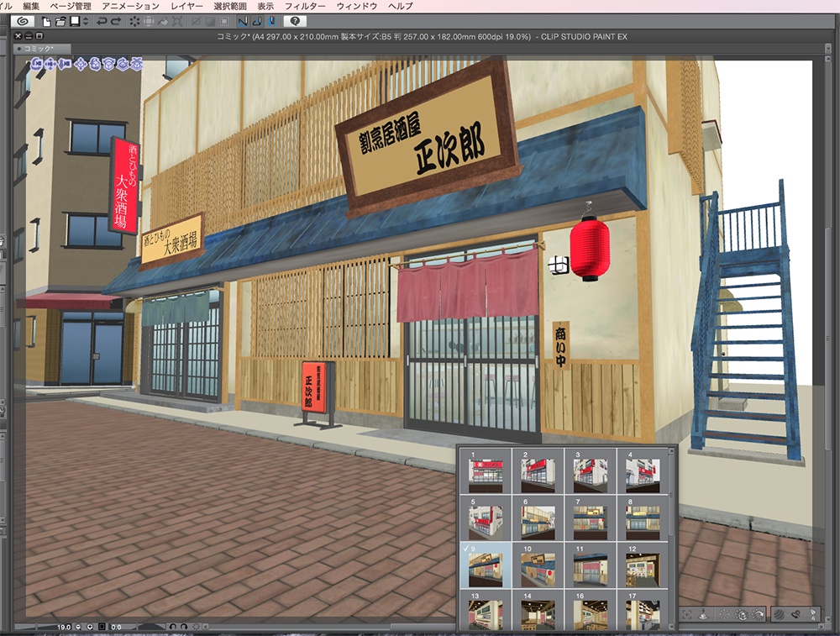Click the Clear (burst) toolbar icon
The height and width of the screenshot is (636, 840).
[x=134, y=20]
